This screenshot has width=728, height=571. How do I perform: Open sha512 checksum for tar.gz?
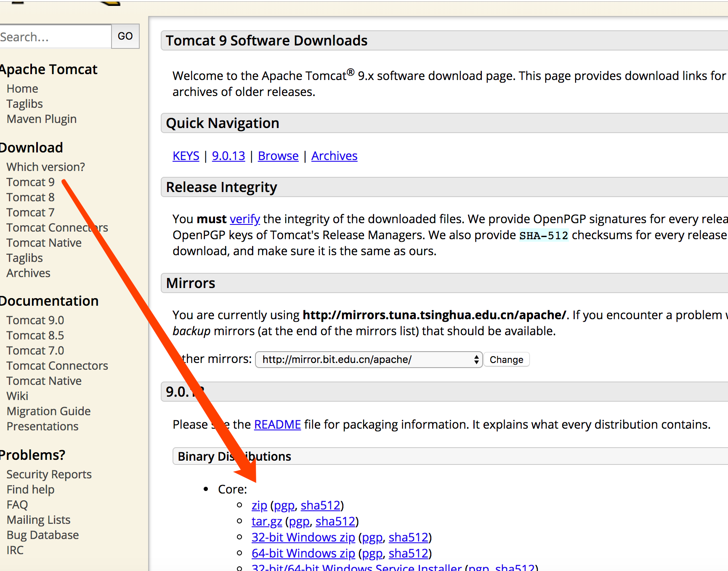336,522
